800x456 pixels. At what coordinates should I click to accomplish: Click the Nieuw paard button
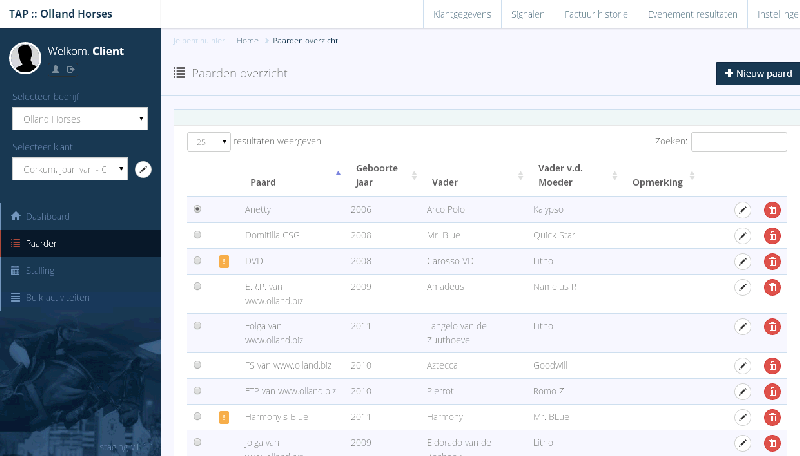pos(758,73)
